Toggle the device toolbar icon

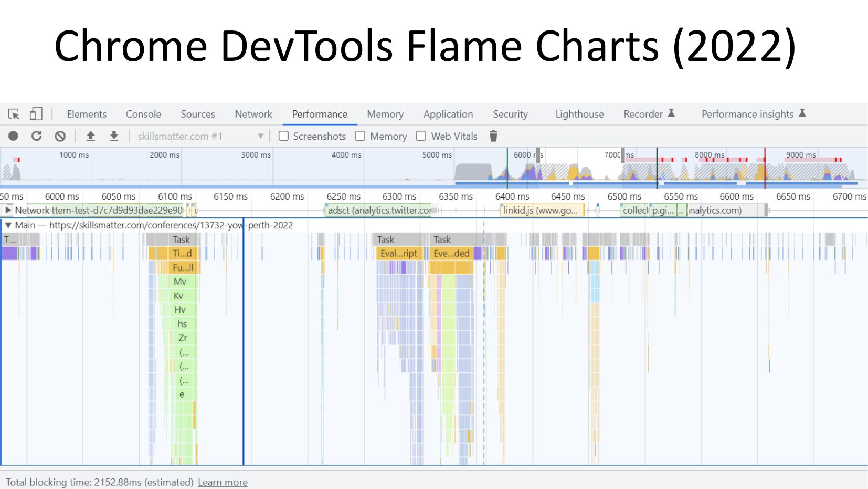pos(36,114)
